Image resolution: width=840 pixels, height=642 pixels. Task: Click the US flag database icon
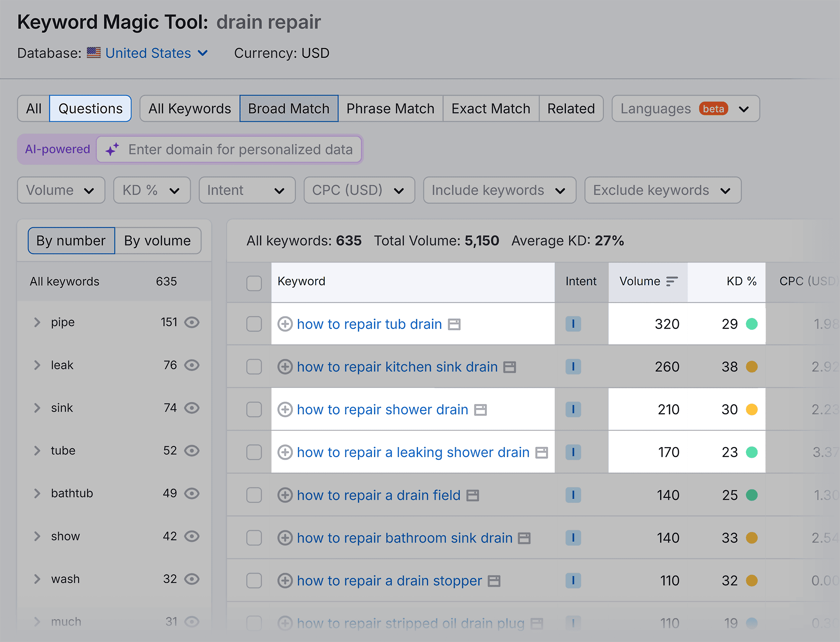[94, 53]
